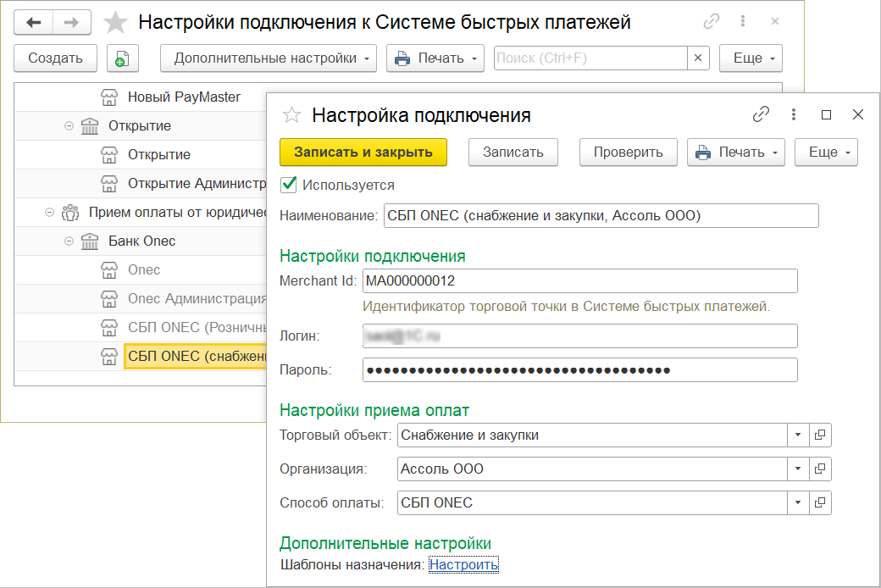
Task: Open three-dot menu in Настройка подключения dialog
Action: (x=794, y=114)
